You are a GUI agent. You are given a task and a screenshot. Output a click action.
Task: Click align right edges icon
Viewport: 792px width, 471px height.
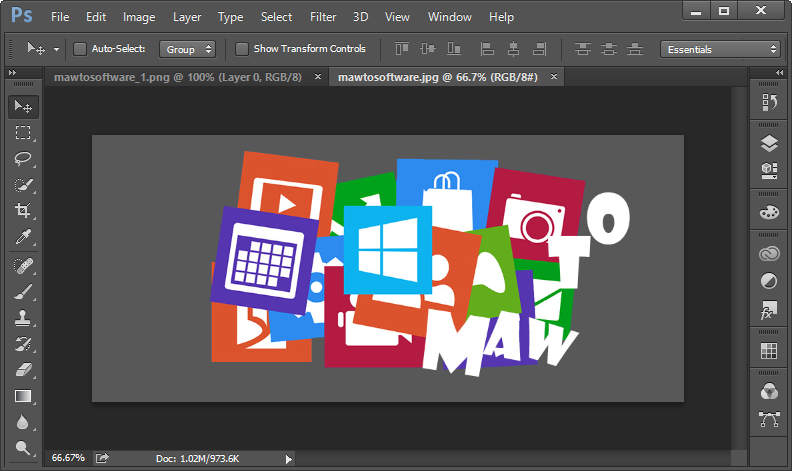click(x=539, y=49)
